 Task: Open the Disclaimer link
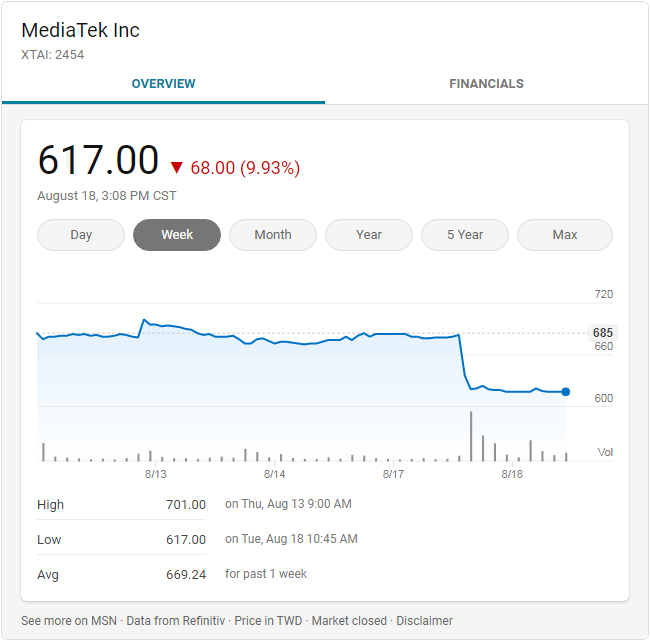pyautogui.click(x=424, y=621)
